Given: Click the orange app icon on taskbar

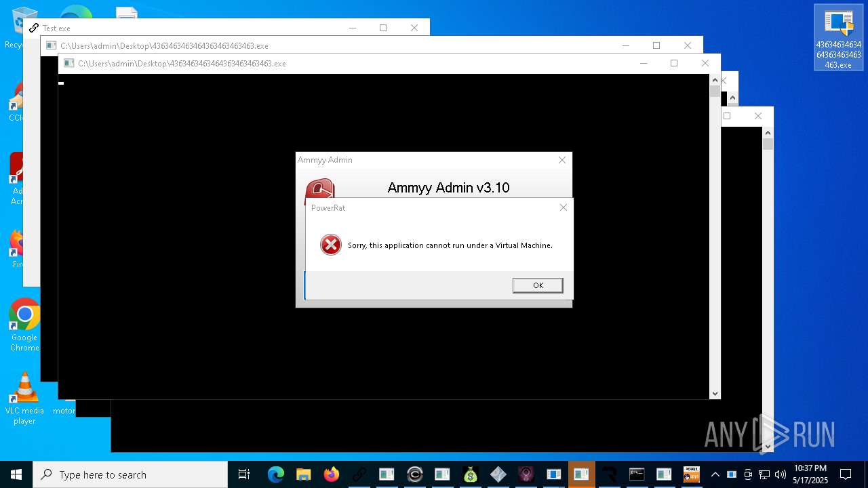Looking at the screenshot, I should coord(692,474).
